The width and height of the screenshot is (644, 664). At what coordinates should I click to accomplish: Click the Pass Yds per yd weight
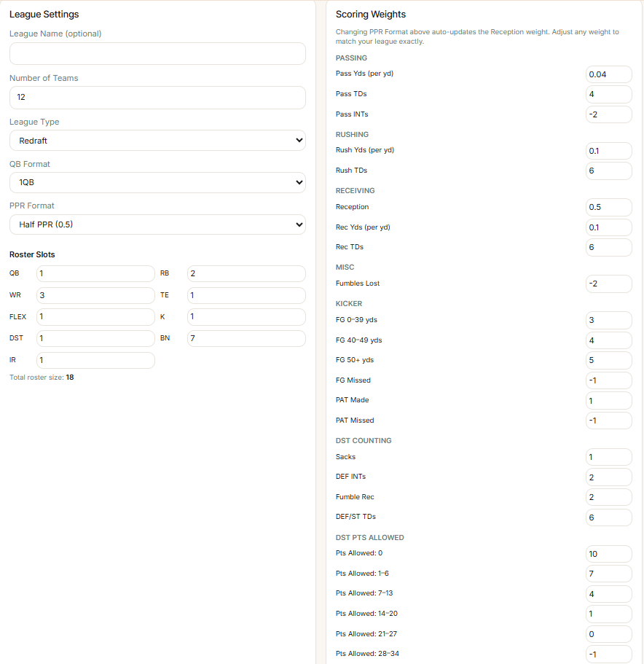[609, 74]
